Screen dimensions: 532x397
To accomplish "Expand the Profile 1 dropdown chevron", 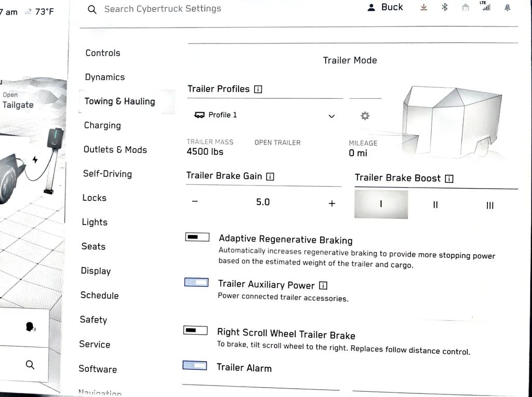I will click(x=331, y=116).
